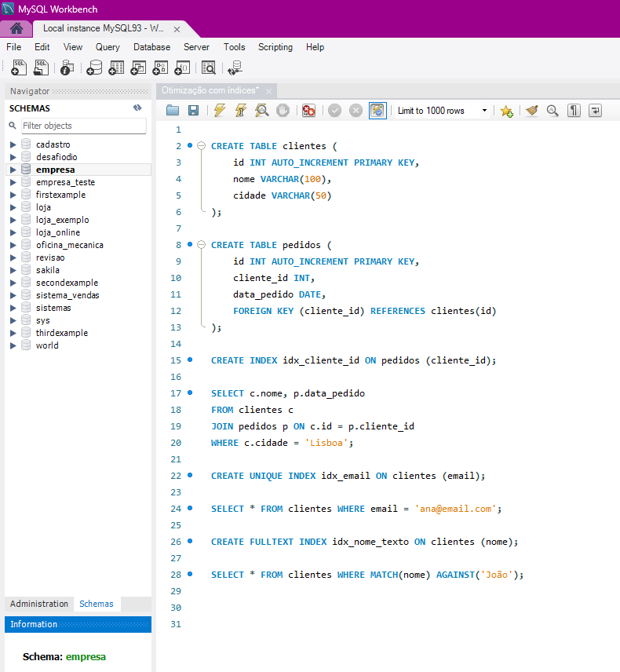The height and width of the screenshot is (672, 620).
Task: Select the empresa_teste schema
Action: pos(66,182)
